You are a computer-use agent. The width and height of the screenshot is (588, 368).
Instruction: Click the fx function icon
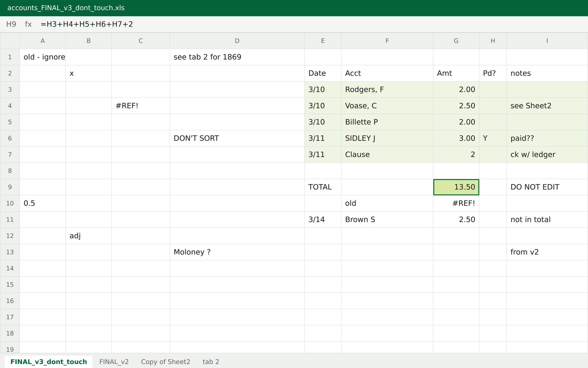coord(28,24)
